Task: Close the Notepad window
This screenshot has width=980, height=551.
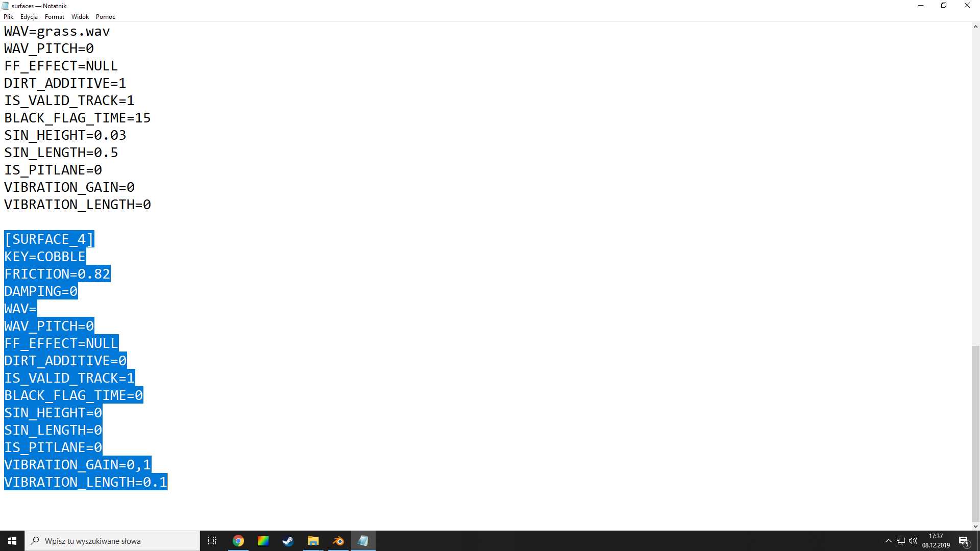Action: point(967,6)
